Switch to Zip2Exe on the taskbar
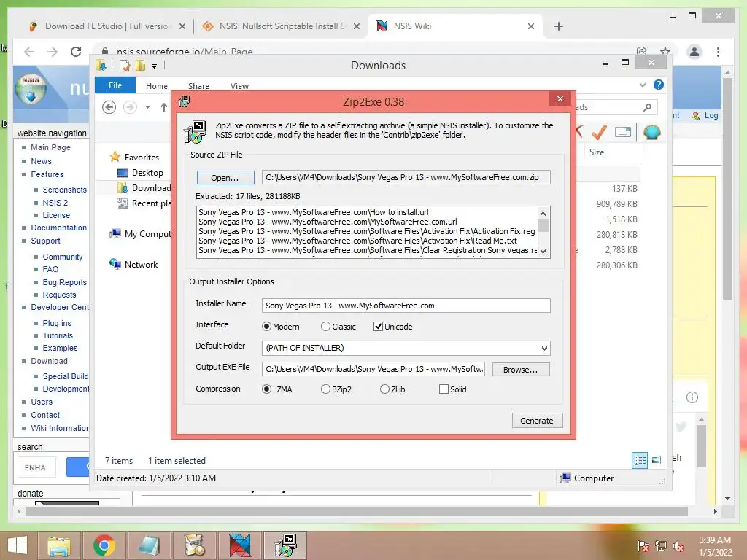The height and width of the screenshot is (560, 747). pyautogui.click(x=285, y=545)
